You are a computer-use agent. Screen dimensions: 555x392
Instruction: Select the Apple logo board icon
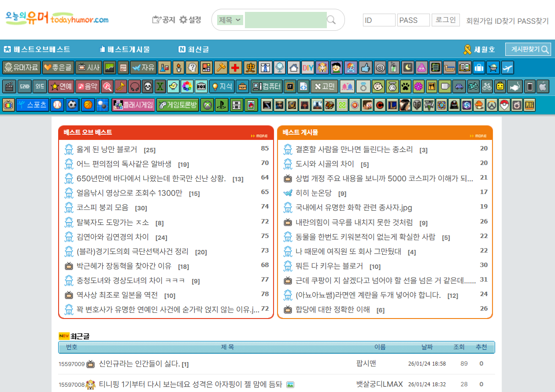543,86
